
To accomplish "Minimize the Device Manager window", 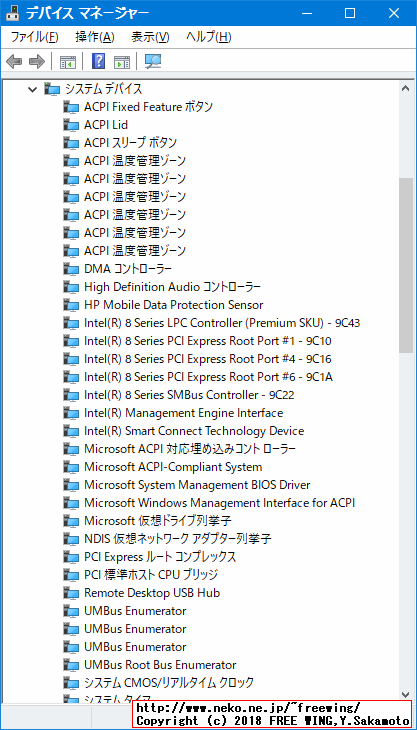I will tap(306, 14).
